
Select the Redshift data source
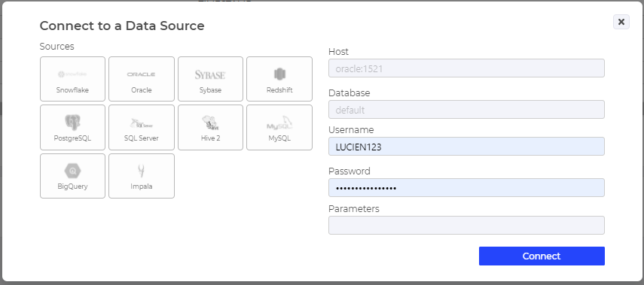tap(279, 79)
